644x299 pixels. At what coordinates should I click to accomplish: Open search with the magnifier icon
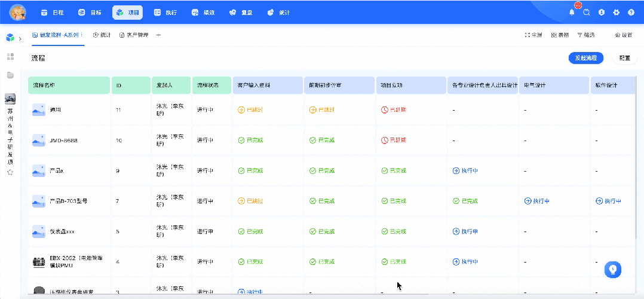[587, 13]
